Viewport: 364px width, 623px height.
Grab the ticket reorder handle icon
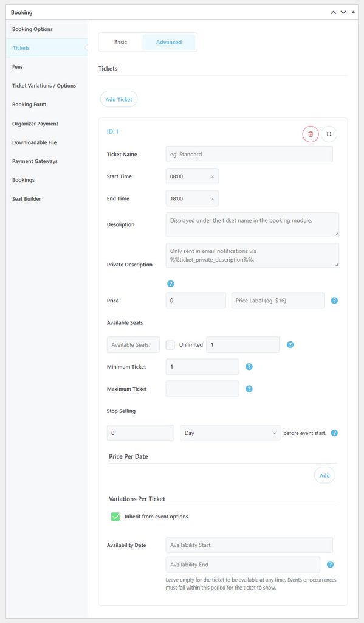(329, 134)
